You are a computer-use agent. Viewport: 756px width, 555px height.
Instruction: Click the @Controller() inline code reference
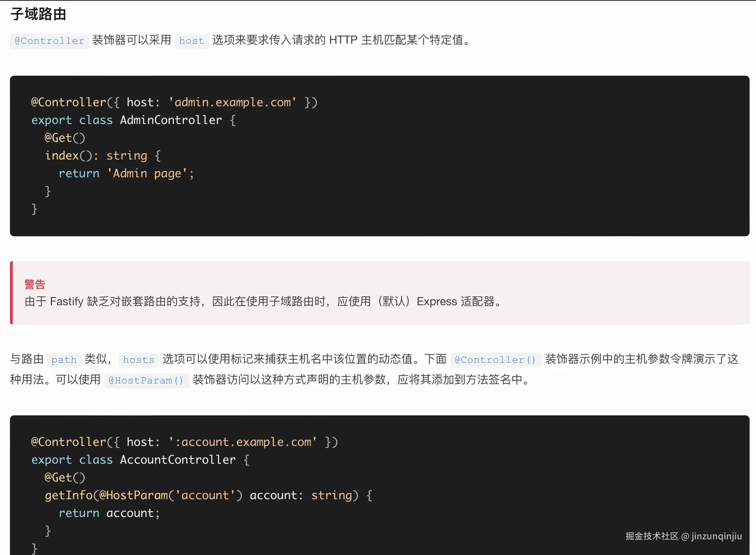tap(496, 360)
